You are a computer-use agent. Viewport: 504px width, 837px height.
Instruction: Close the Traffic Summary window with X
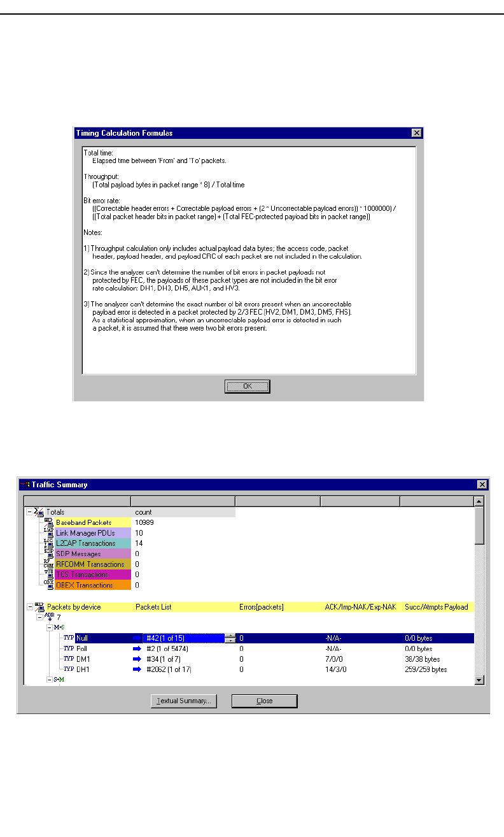[x=482, y=484]
